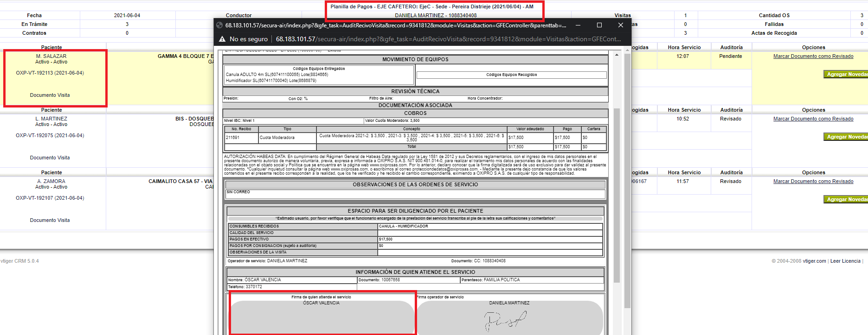The height and width of the screenshot is (335, 868).
Task: Click the popup window's Chrome globe icon
Action: (x=220, y=25)
